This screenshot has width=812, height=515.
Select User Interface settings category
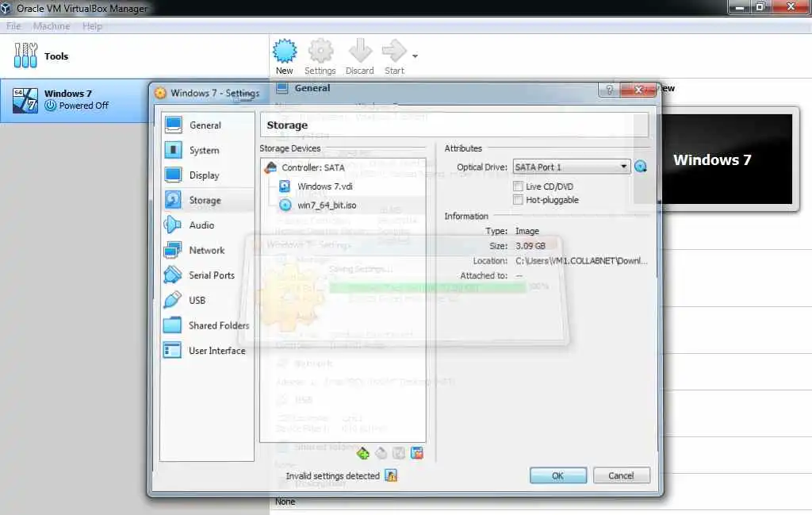coord(207,350)
